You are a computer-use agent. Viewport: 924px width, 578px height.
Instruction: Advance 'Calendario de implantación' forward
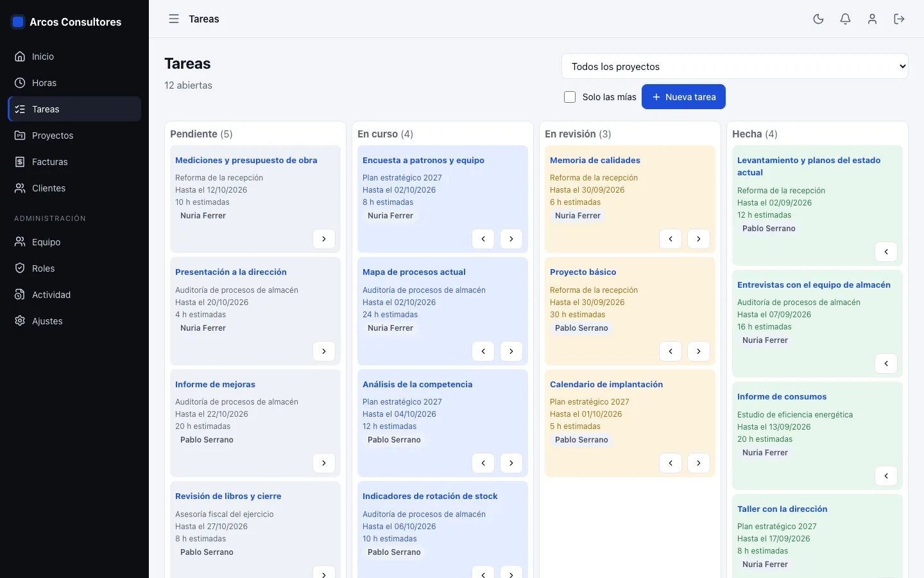click(x=699, y=463)
